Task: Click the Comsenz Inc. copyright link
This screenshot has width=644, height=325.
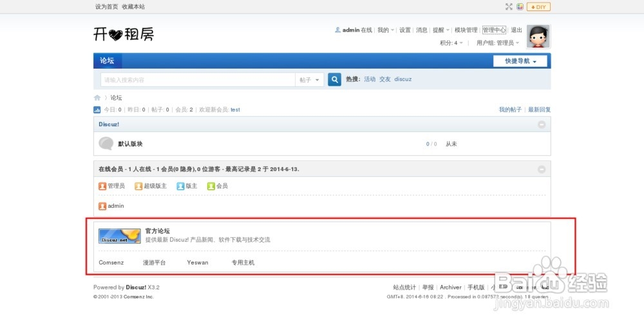Action: (138, 297)
